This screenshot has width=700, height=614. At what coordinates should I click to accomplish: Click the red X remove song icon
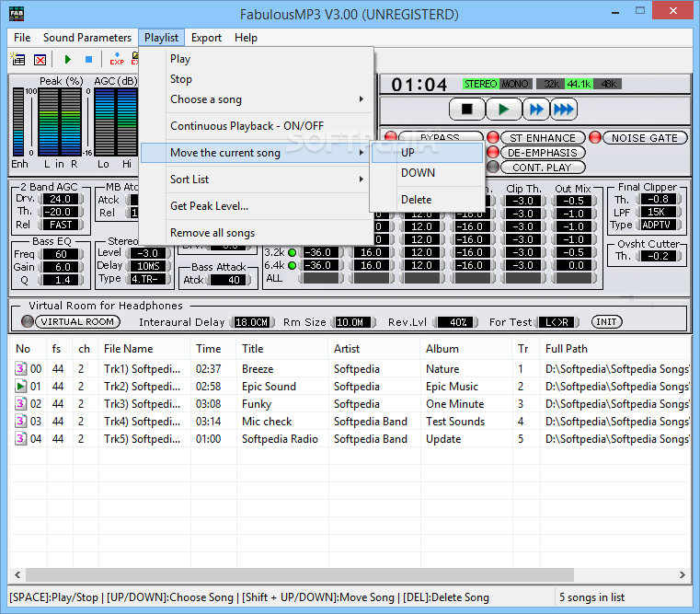click(x=40, y=60)
